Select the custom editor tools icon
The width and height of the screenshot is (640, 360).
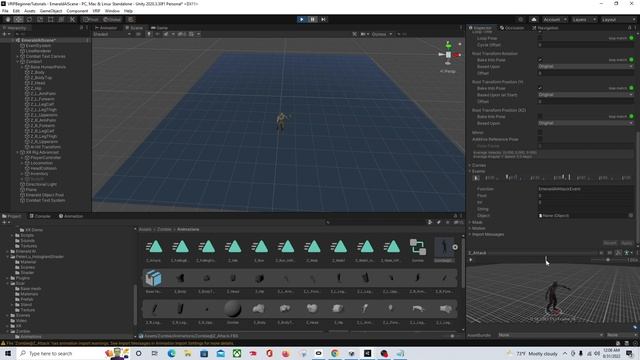[x=72, y=19]
